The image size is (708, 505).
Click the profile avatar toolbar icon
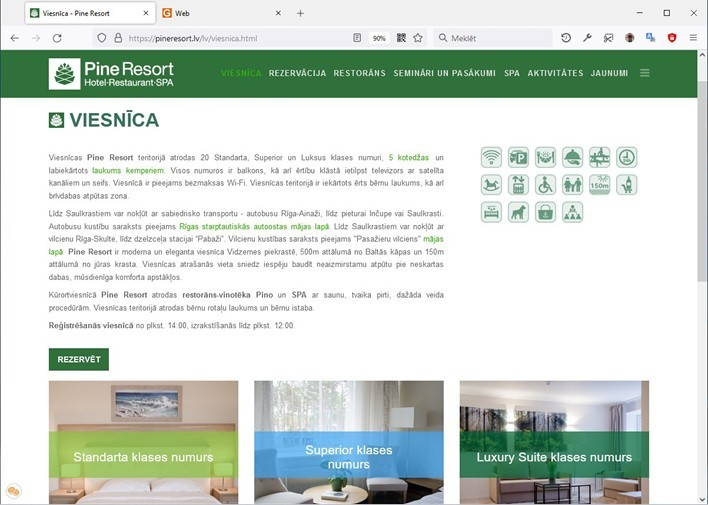pos(629,38)
